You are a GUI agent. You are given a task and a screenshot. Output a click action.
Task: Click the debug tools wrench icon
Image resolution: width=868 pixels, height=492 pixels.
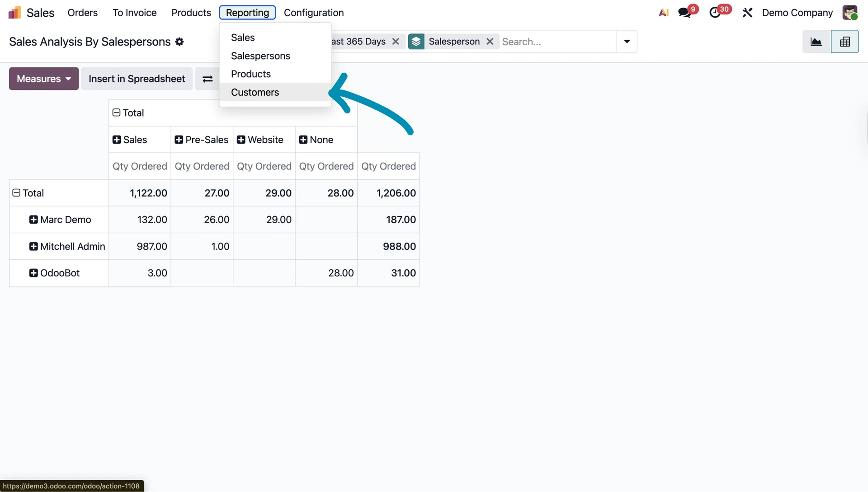[x=747, y=13]
